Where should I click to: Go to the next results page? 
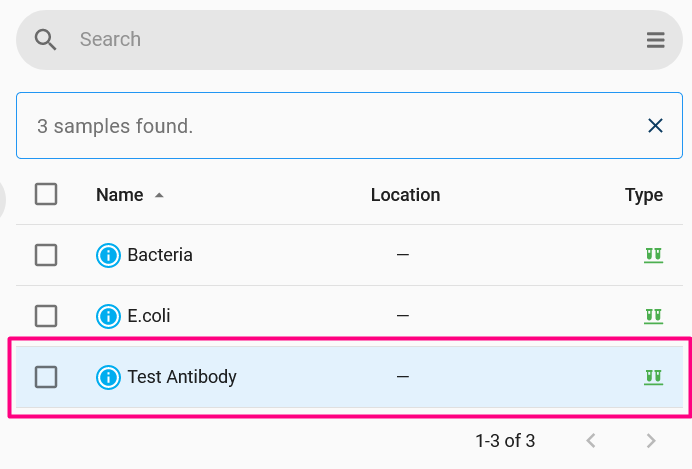pos(651,440)
